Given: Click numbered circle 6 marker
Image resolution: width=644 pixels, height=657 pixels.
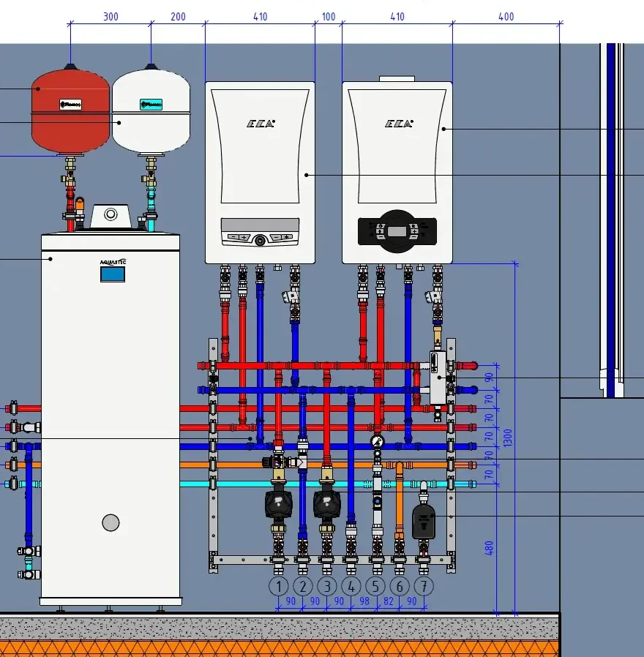Looking at the screenshot, I should pos(400,586).
